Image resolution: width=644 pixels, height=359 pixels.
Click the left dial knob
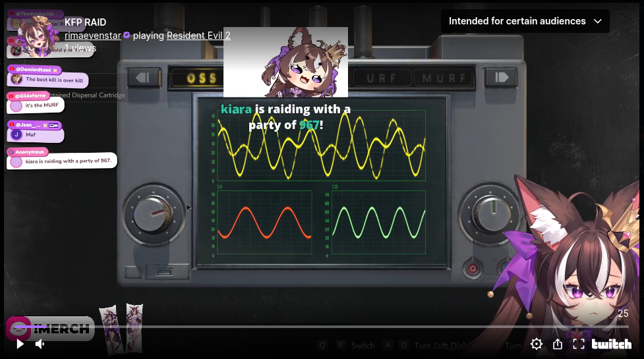[x=153, y=214]
